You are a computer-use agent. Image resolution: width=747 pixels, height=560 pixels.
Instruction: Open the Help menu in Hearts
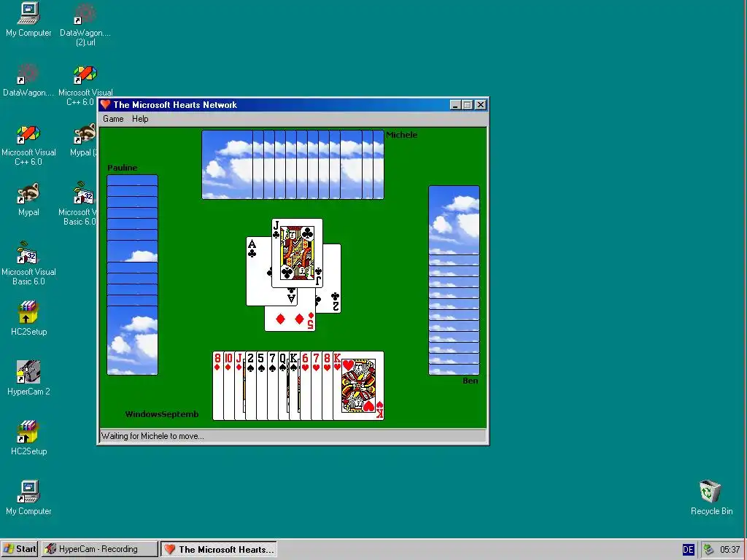pyautogui.click(x=140, y=119)
